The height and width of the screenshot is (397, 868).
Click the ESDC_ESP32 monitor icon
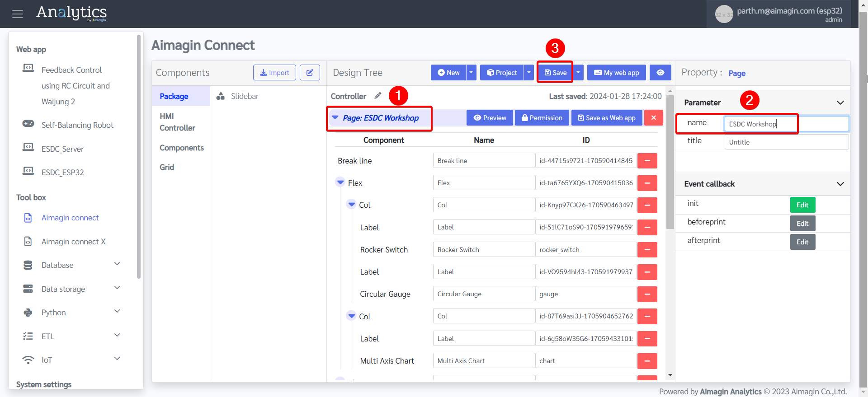coord(28,171)
